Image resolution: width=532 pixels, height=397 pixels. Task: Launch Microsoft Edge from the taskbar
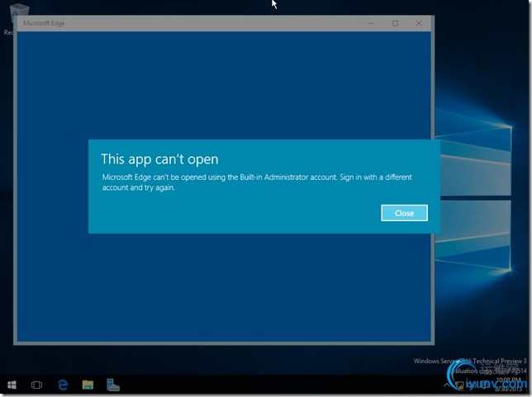click(63, 385)
